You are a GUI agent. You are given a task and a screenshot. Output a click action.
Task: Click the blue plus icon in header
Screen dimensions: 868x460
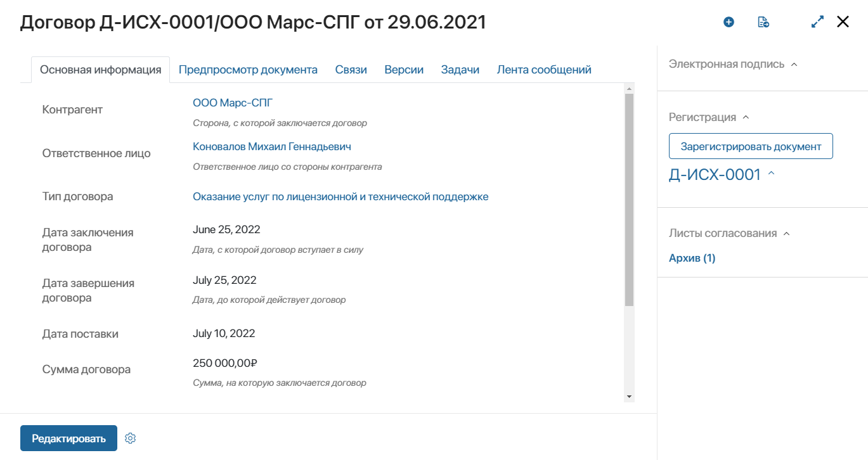click(x=729, y=22)
